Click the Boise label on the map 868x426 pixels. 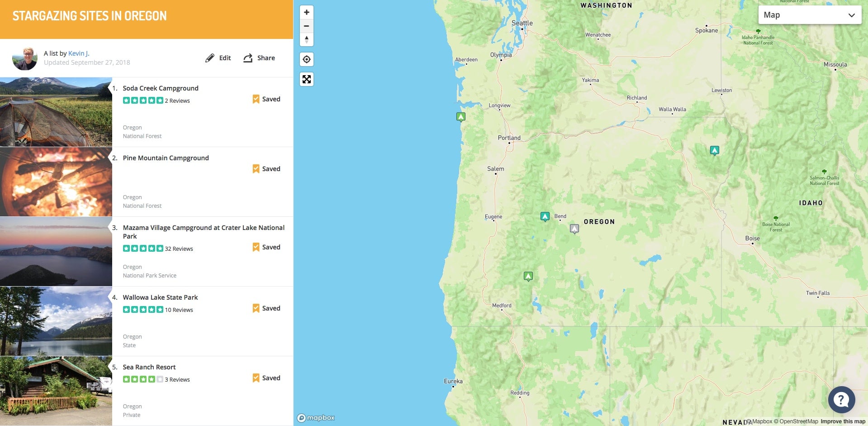pyautogui.click(x=753, y=238)
